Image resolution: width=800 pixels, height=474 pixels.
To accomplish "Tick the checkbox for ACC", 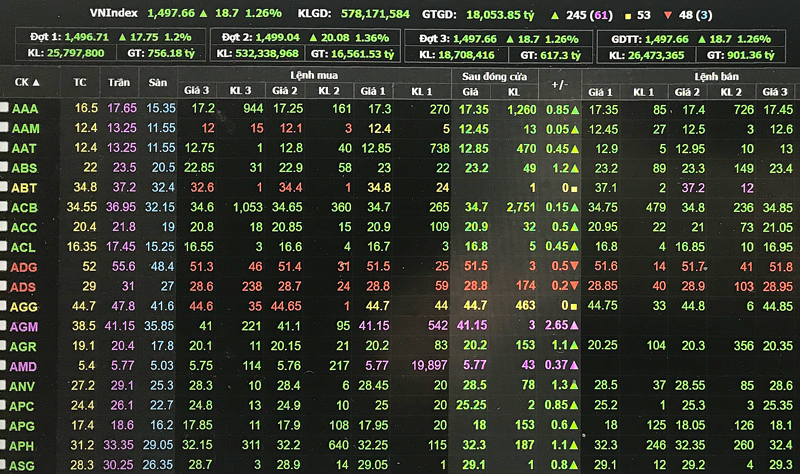I will [4, 227].
